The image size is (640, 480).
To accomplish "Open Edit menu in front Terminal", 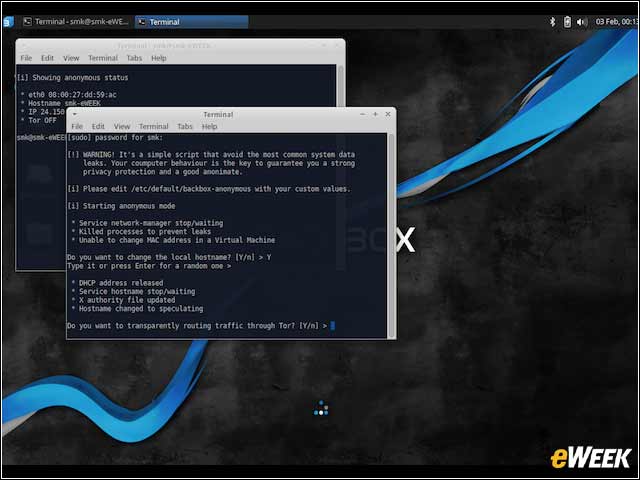I will pos(98,127).
